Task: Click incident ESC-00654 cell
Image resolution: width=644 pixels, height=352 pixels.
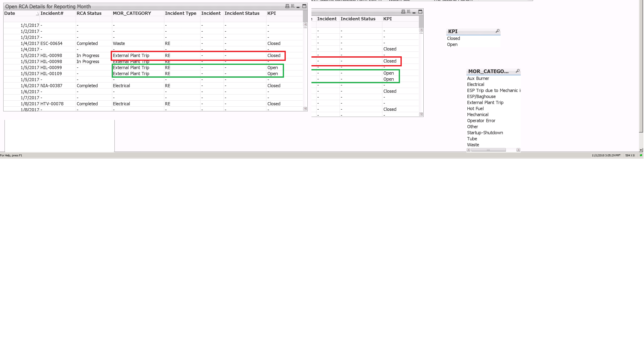Action: click(x=51, y=43)
